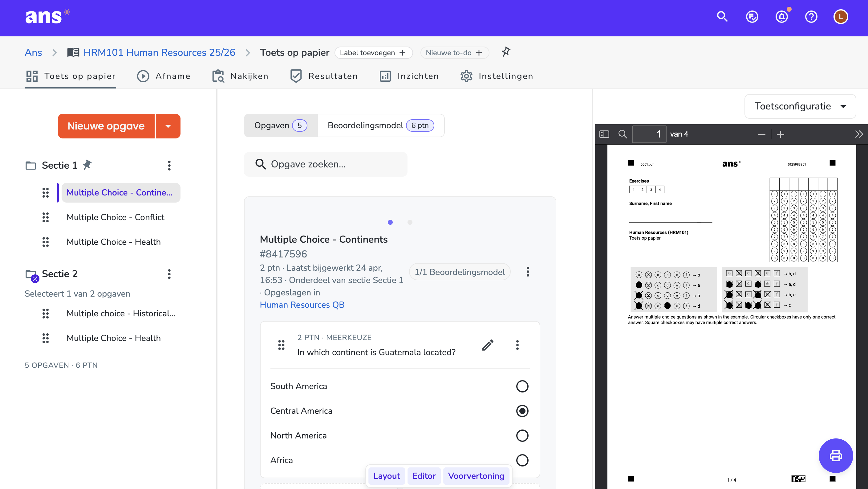Viewport: 868px width, 489px height.
Task: Click the pin icon next to Sectie 1
Action: 87,165
